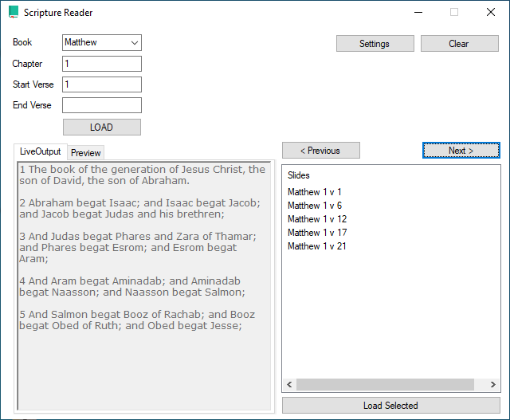Viewport: 510px width, 420px height.
Task: Click the empty End Verse field
Action: (101, 105)
